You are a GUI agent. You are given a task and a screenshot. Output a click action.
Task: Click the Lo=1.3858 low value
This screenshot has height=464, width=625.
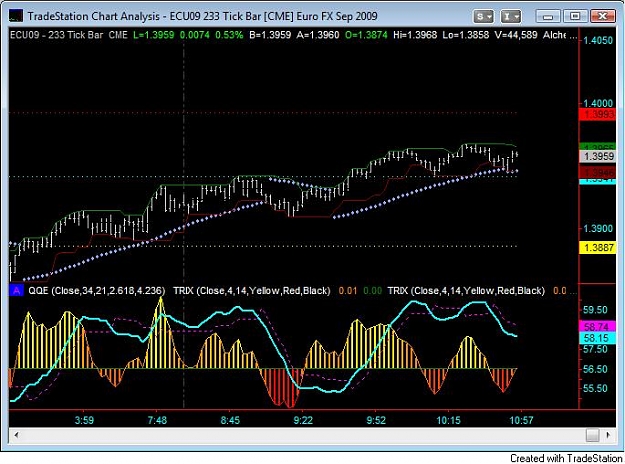[466, 35]
